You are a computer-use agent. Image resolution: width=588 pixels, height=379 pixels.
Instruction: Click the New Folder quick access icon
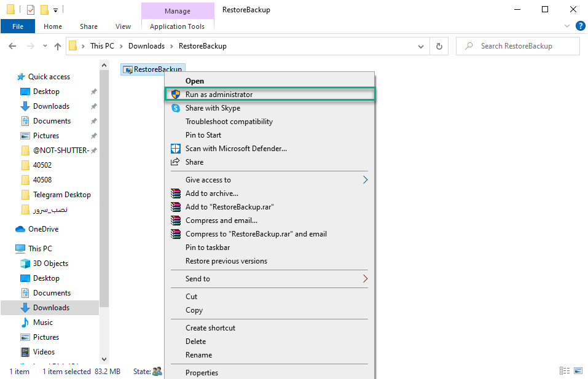(x=45, y=10)
